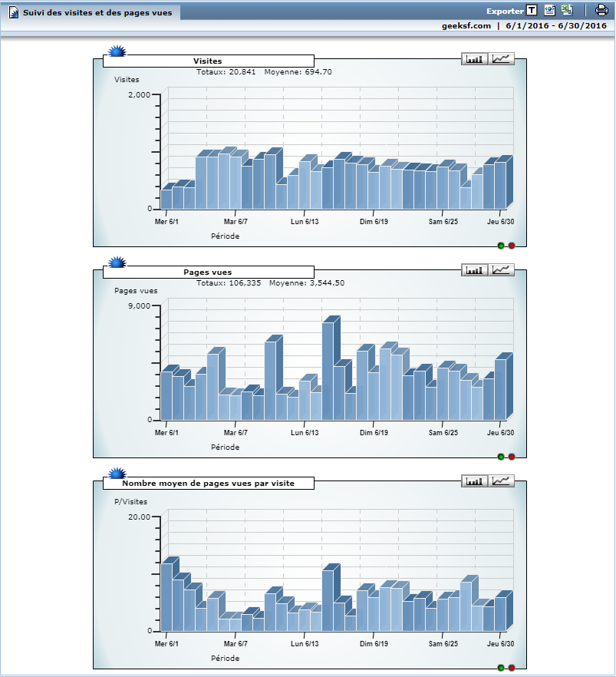The height and width of the screenshot is (677, 616).
Task: Click Moyenne: 694.70 text
Action: 298,72
